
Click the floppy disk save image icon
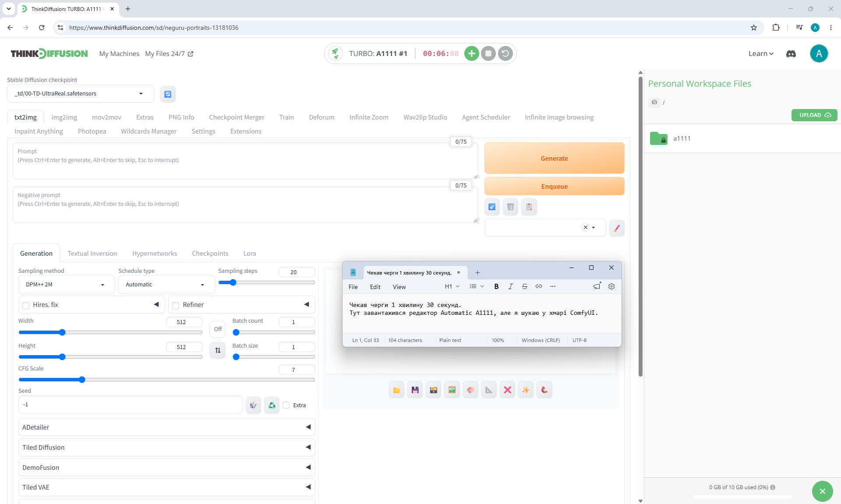click(x=415, y=390)
